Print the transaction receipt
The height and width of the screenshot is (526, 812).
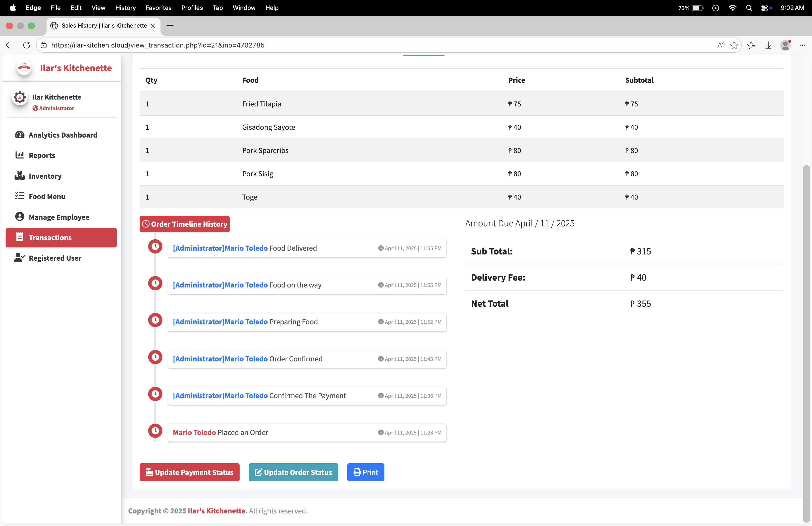365,472
